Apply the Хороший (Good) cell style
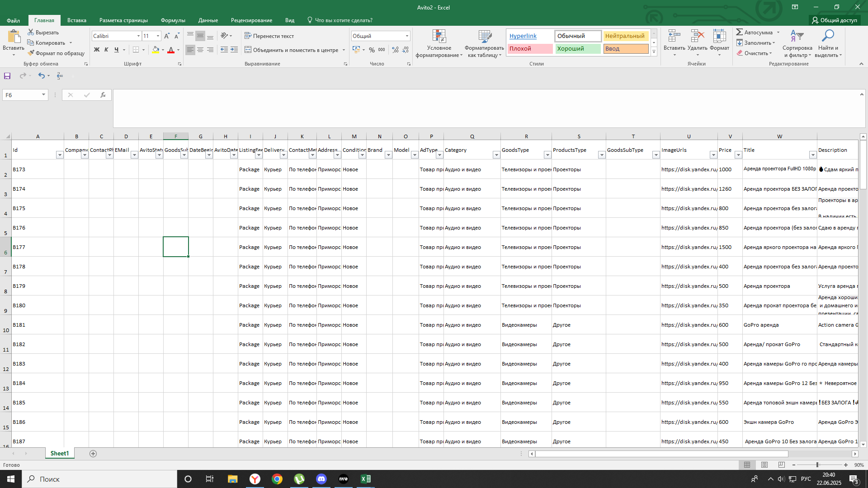 [578, 48]
